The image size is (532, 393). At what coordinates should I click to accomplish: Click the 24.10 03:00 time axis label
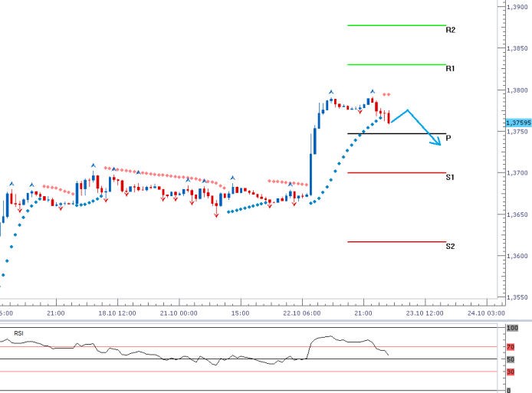[486, 313]
